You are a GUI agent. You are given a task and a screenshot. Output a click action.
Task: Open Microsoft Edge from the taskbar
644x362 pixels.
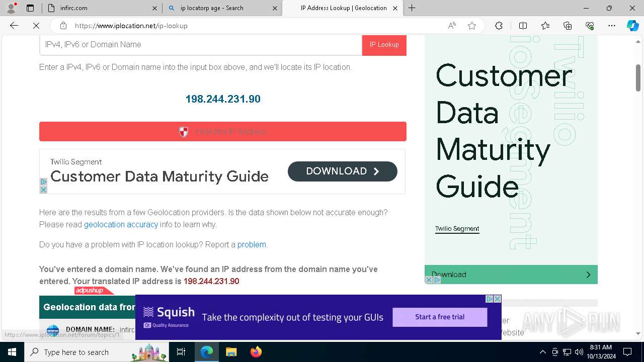click(207, 352)
